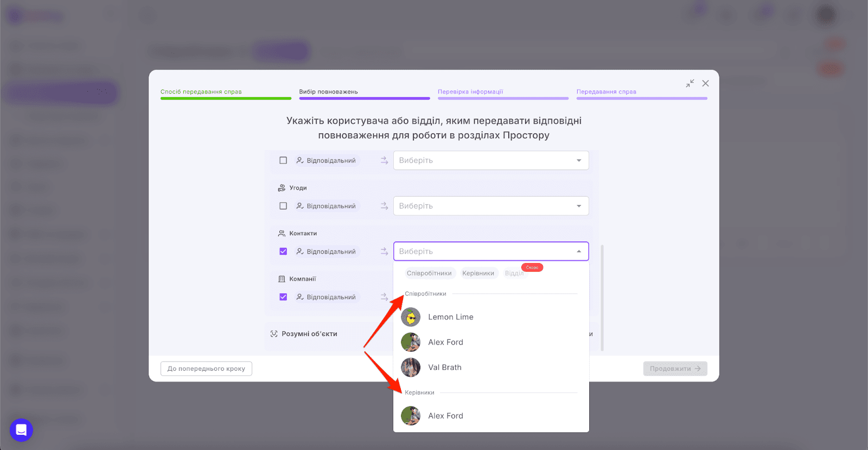Screen dimensions: 868x450
Task: Click the disabled Відділ chip
Action: point(514,273)
